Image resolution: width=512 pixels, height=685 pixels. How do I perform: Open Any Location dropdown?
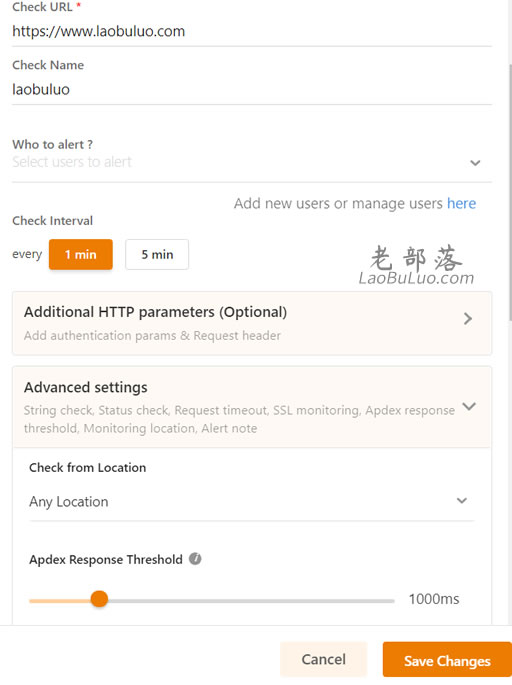(x=252, y=502)
